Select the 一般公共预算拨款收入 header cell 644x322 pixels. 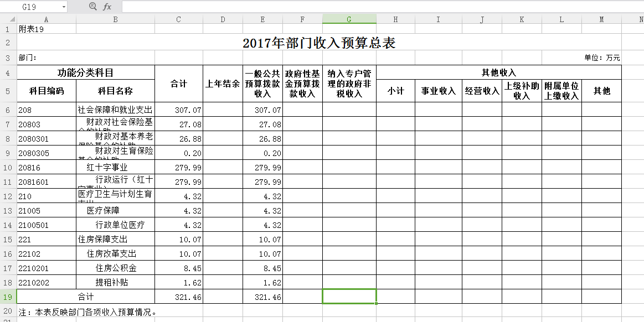(262, 84)
